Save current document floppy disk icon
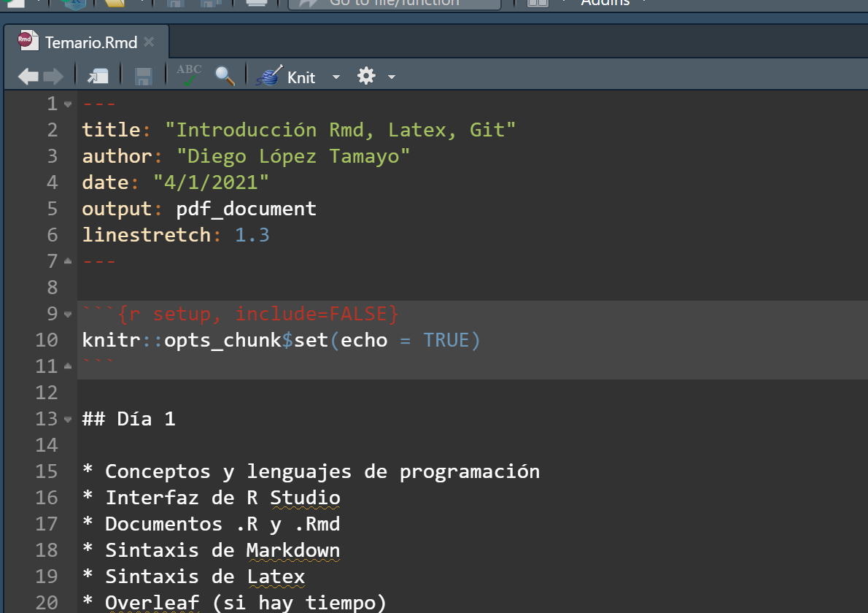 144,77
